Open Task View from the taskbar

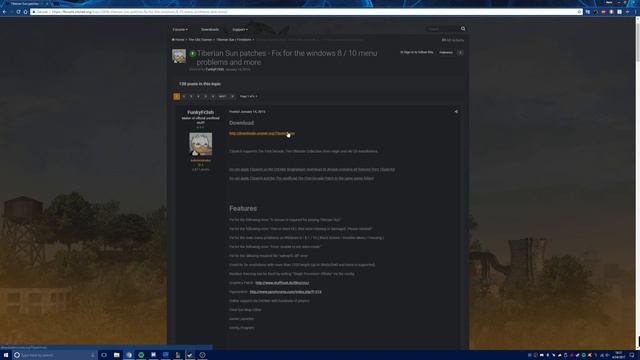point(104,355)
